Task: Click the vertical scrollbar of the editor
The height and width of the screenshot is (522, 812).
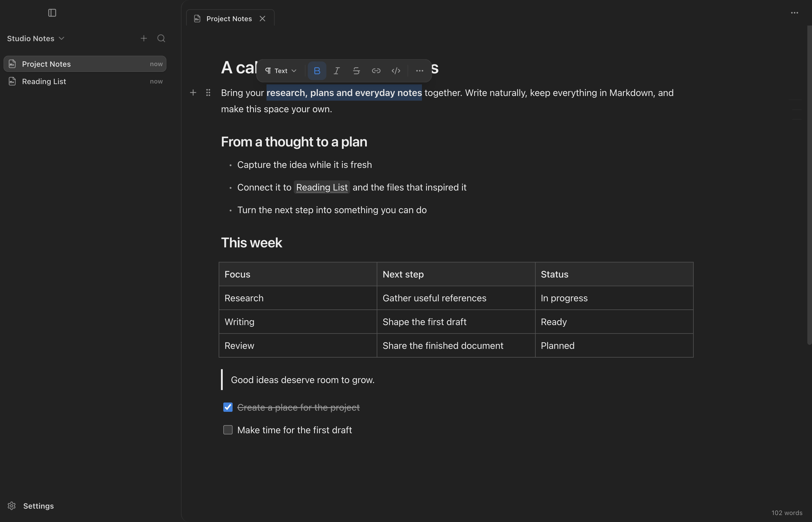Action: pos(809,185)
